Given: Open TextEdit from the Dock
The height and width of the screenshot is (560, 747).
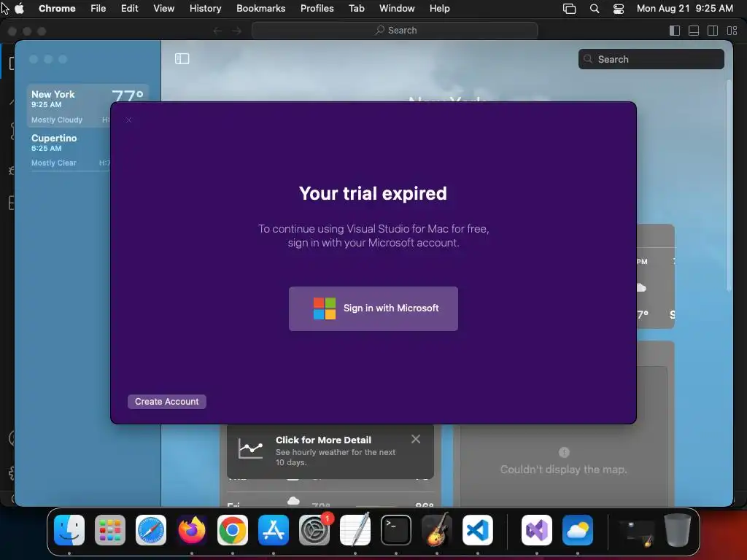Looking at the screenshot, I should coord(355,530).
